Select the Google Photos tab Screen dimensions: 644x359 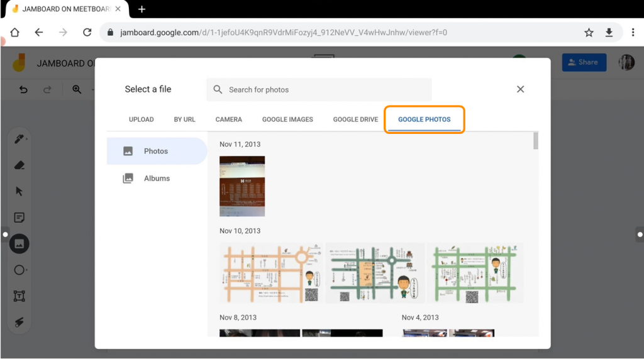[x=425, y=119]
